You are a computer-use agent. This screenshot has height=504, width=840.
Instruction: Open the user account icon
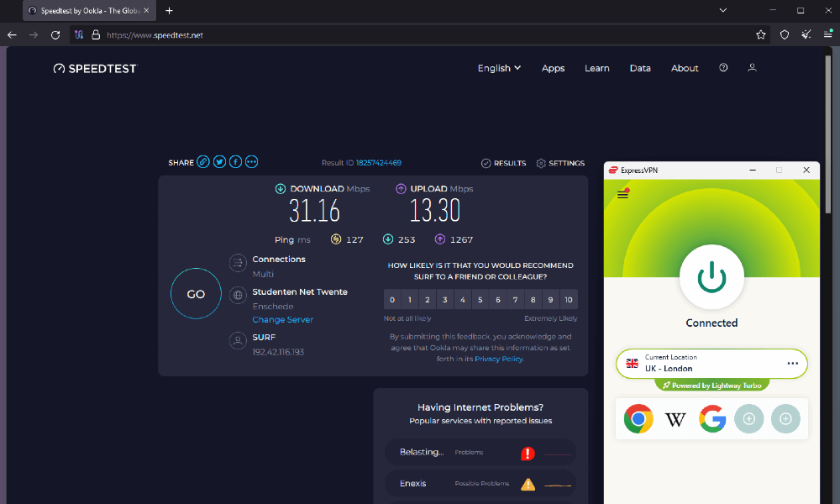(x=752, y=68)
